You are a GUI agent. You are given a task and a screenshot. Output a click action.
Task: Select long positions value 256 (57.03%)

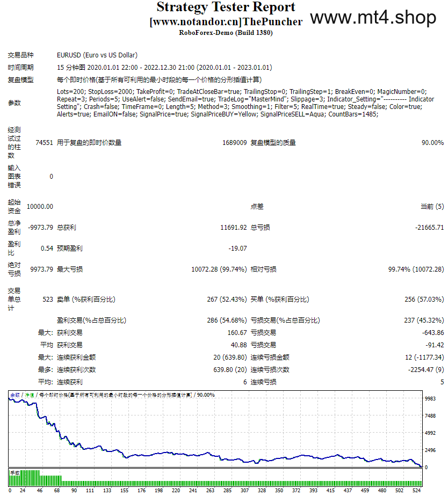coord(424,299)
